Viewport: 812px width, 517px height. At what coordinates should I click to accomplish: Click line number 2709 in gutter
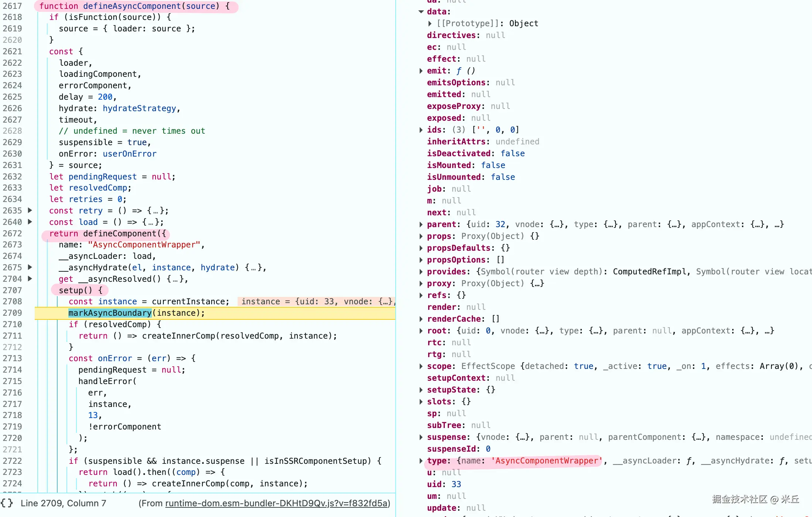(x=13, y=313)
